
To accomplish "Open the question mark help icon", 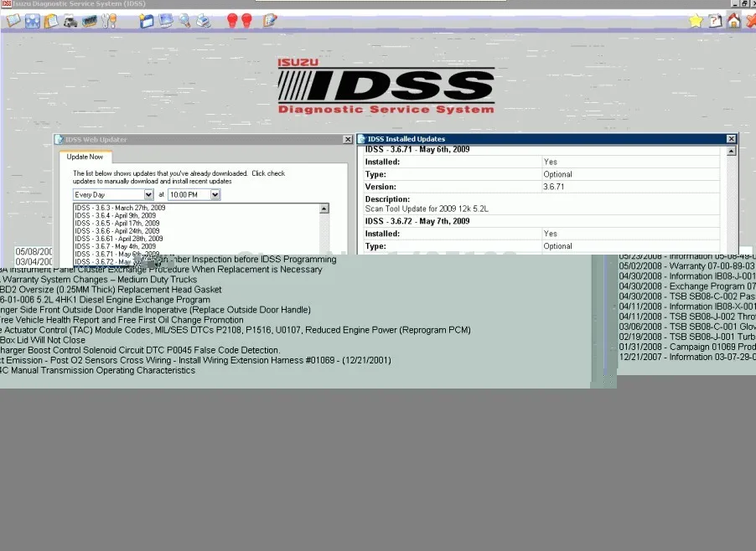I will [715, 21].
